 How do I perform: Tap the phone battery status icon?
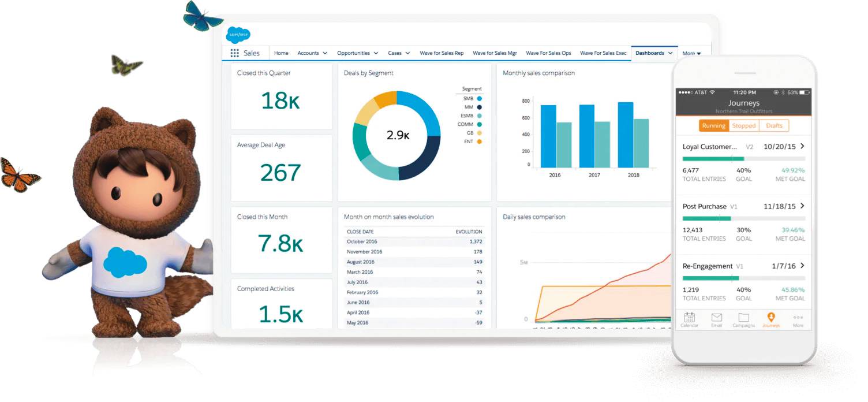(x=804, y=92)
